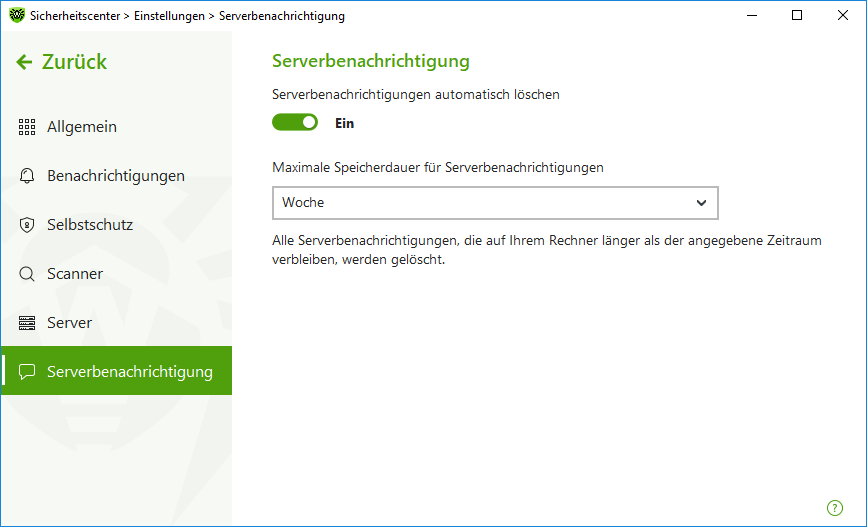The width and height of the screenshot is (867, 527).
Task: Click the Server rack icon
Action: (x=27, y=323)
